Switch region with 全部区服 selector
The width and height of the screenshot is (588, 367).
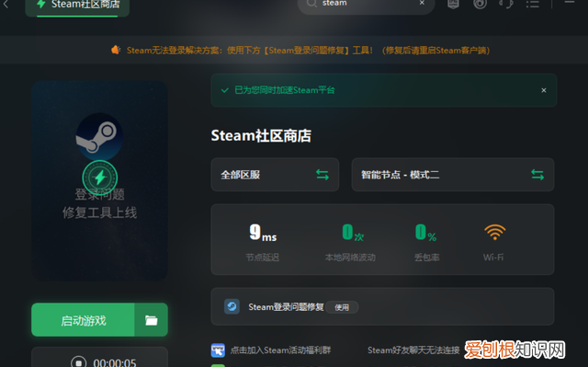[x=275, y=175]
